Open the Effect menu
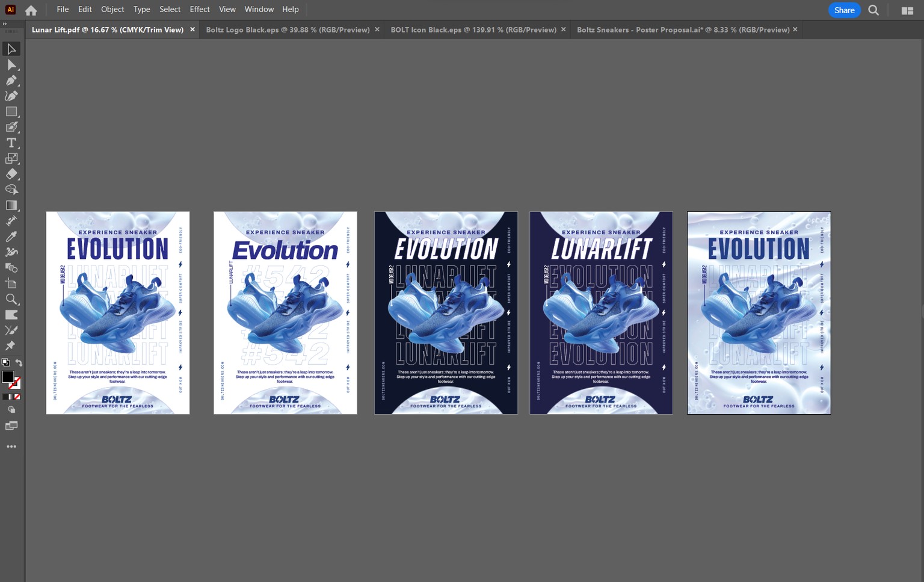The height and width of the screenshot is (582, 924). pyautogui.click(x=200, y=10)
